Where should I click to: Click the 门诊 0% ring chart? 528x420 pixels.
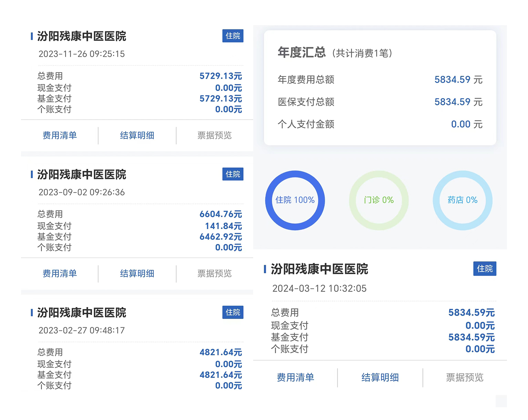[x=379, y=200]
